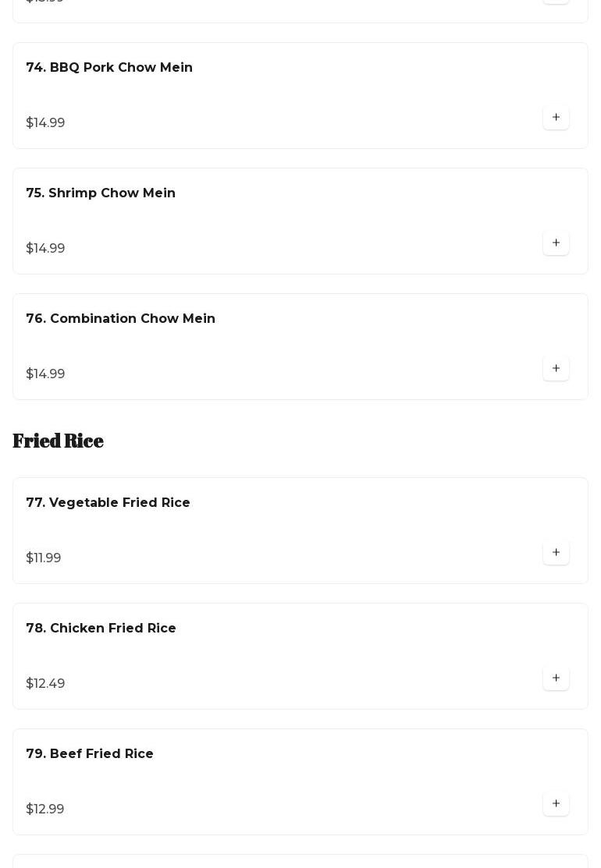The width and height of the screenshot is (601, 868).
Task: Tap plus icon for Combination Chow Mein
Action: pos(556,368)
